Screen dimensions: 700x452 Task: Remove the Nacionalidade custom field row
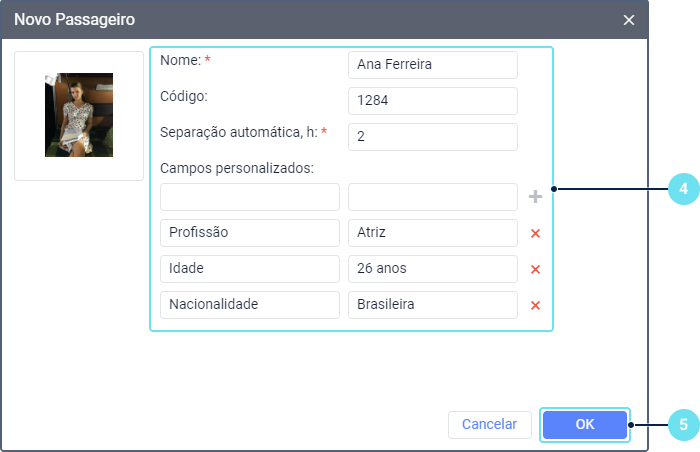(535, 306)
